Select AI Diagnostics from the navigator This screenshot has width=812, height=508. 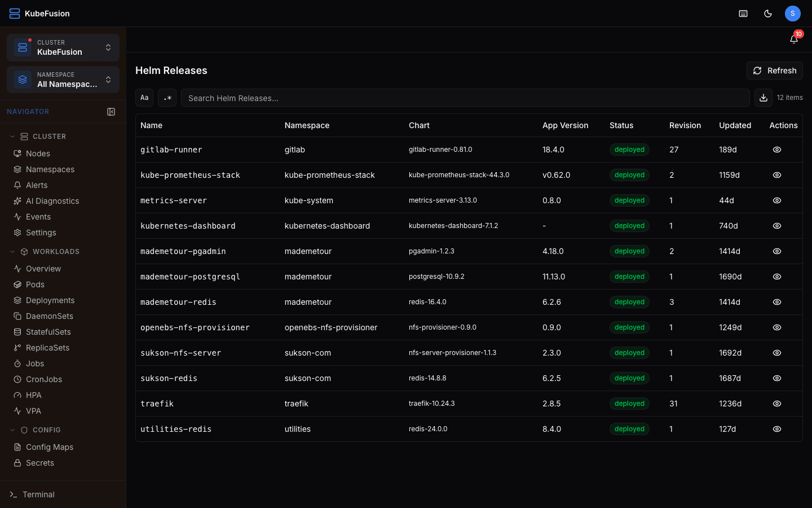[52, 200]
